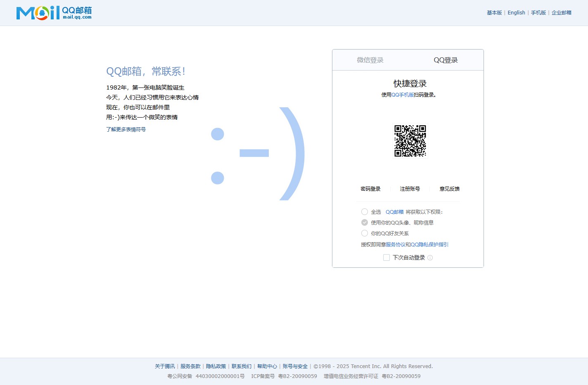This screenshot has width=588, height=385.
Task: Open QQ邮箱 link in permissions line
Action: tap(394, 212)
